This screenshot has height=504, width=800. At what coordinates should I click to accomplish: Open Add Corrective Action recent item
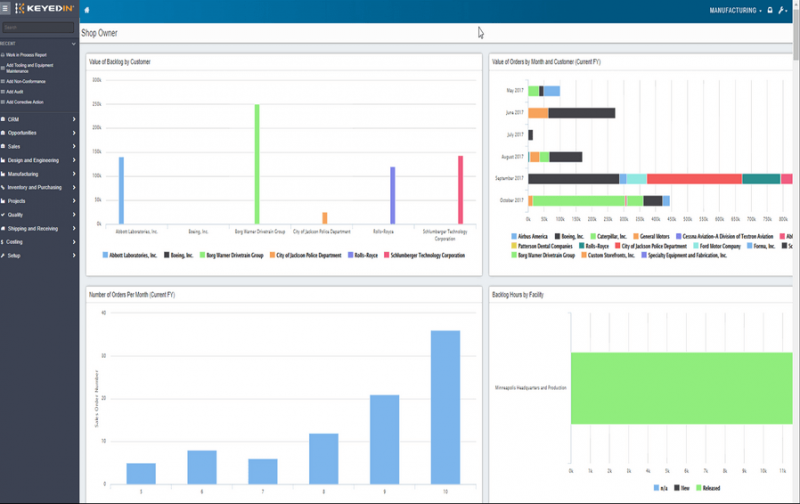pos(25,102)
